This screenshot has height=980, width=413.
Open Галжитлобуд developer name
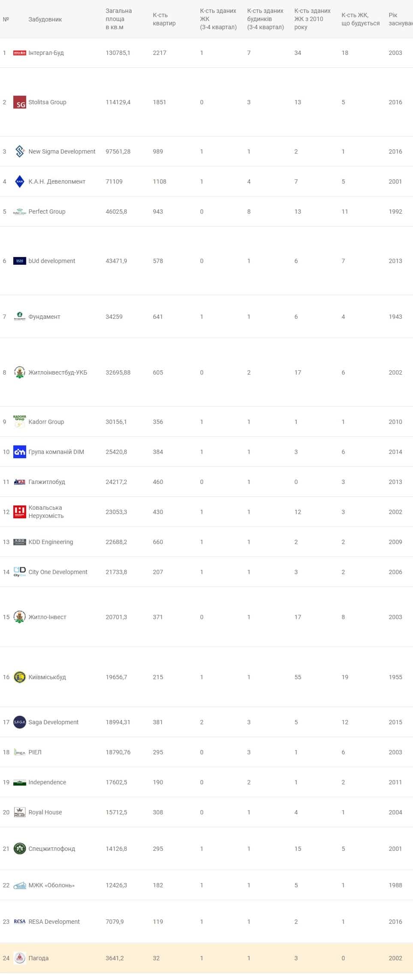[47, 482]
